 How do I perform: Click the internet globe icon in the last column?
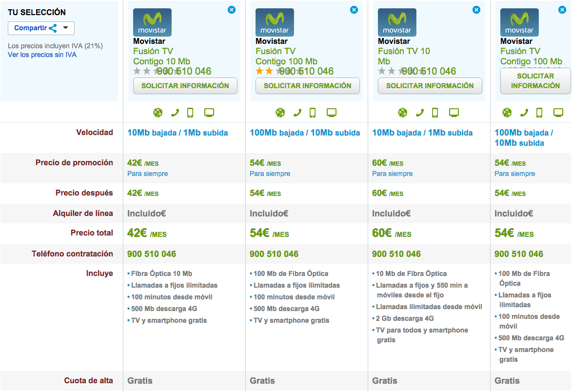pos(507,113)
